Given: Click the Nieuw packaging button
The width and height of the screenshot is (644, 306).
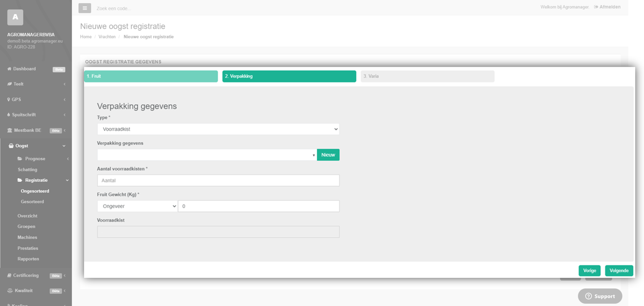Looking at the screenshot, I should coord(328,155).
